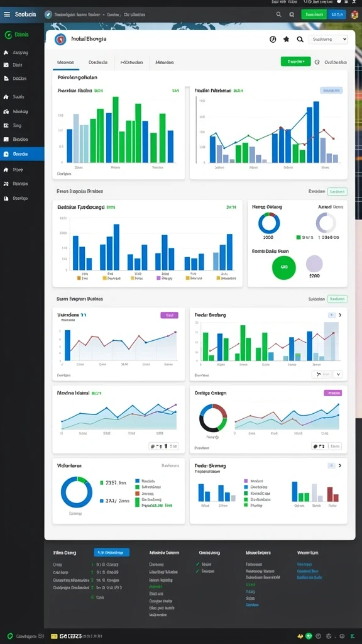Click the purple badge on the line chart

(x=169, y=315)
